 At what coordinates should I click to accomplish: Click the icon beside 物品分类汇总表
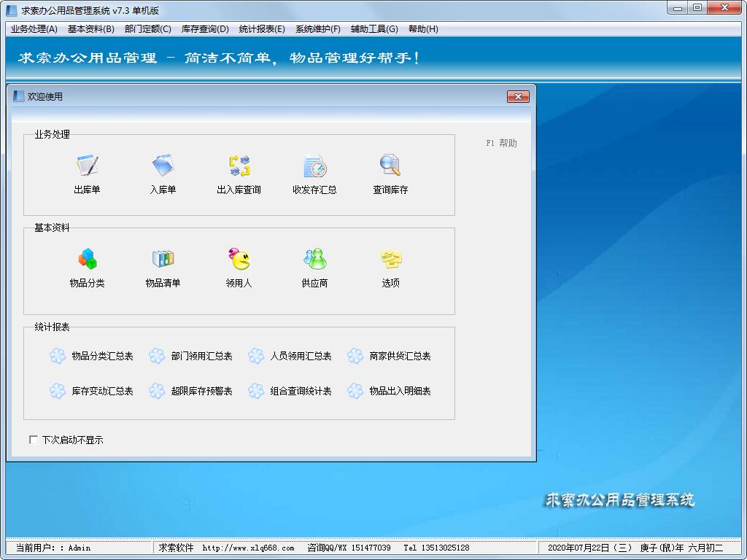pyautogui.click(x=58, y=356)
